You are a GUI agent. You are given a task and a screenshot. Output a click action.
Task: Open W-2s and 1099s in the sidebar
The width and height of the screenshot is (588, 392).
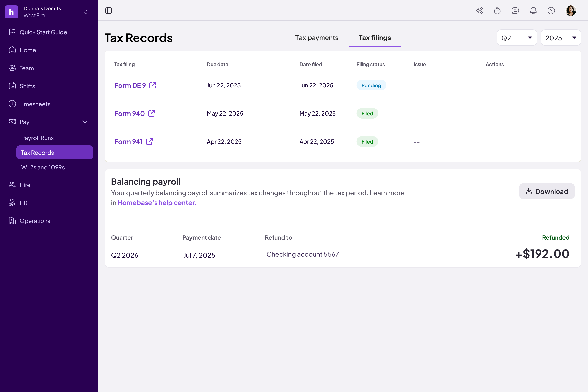[x=43, y=167]
